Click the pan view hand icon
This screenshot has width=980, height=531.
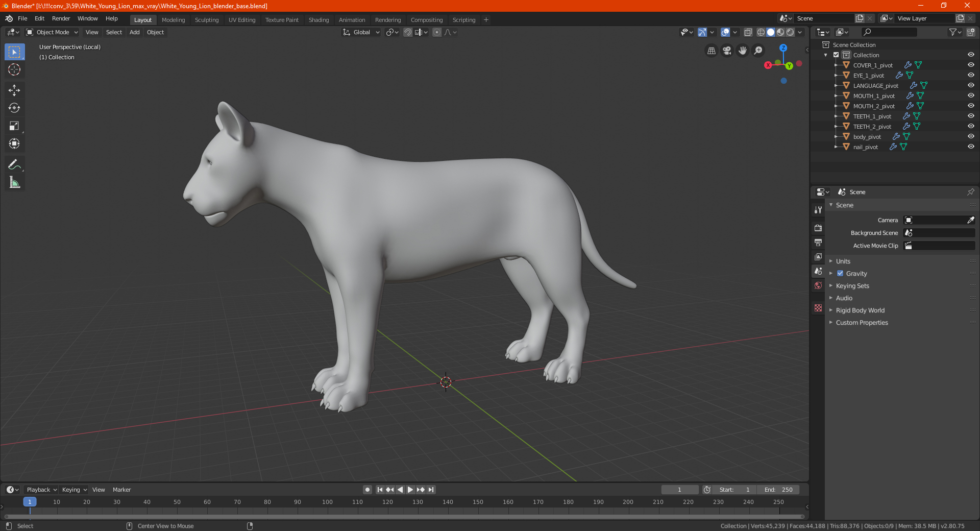tap(743, 51)
